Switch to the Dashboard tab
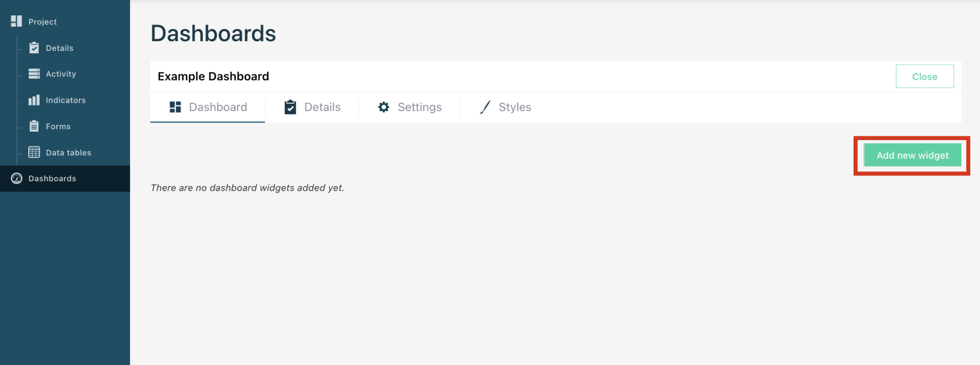 tap(208, 107)
